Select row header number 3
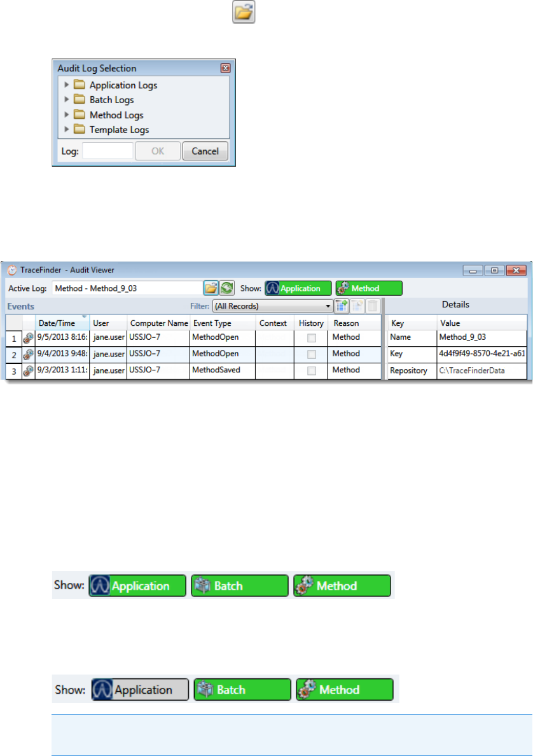533x756 pixels. pyautogui.click(x=14, y=371)
